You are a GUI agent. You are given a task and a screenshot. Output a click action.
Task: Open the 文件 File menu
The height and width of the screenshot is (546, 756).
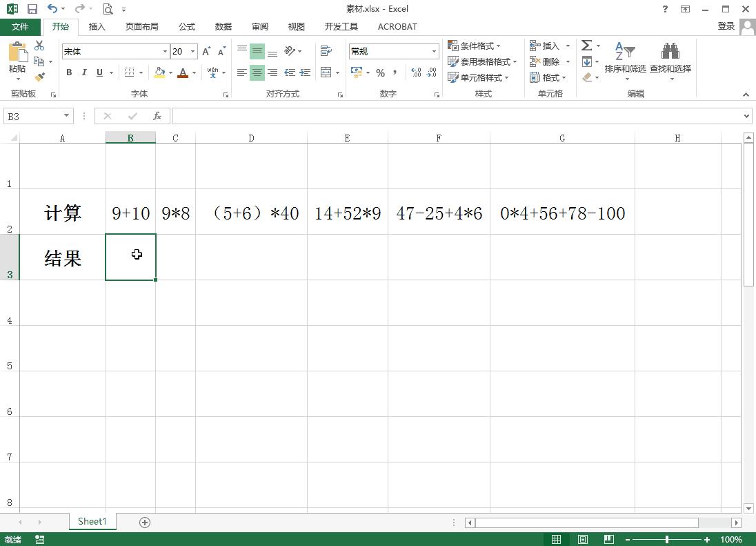pos(20,26)
